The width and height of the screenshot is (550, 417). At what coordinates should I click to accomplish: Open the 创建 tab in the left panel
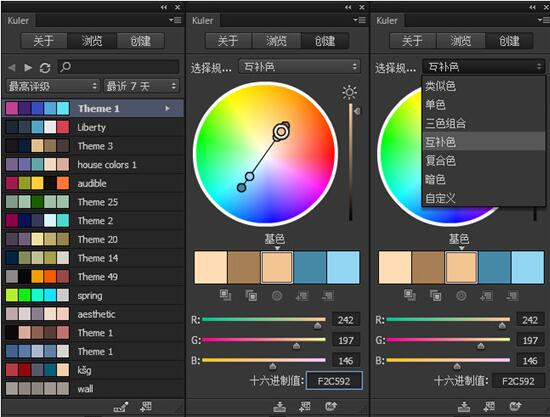[141, 41]
